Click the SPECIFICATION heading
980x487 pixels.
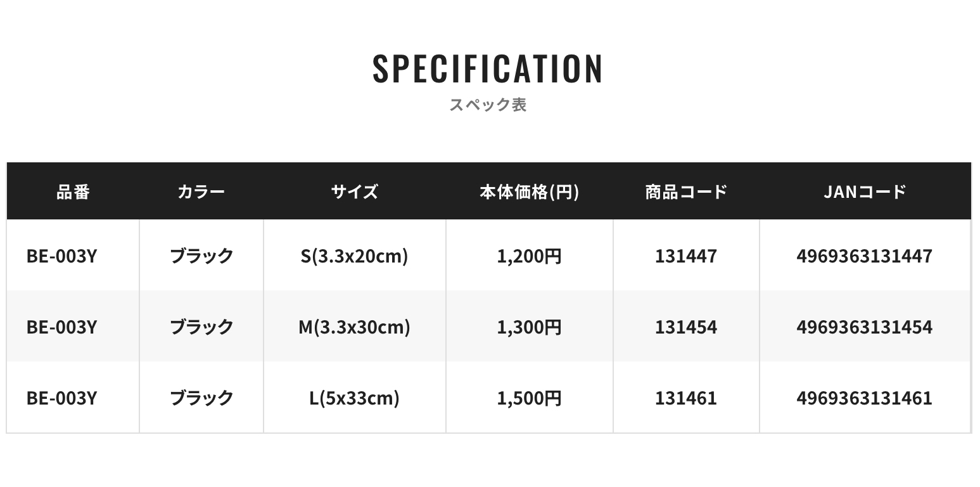coord(487,69)
